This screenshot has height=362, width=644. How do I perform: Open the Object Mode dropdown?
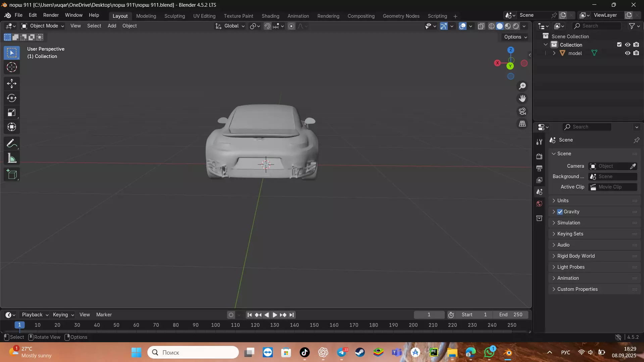click(x=42, y=26)
